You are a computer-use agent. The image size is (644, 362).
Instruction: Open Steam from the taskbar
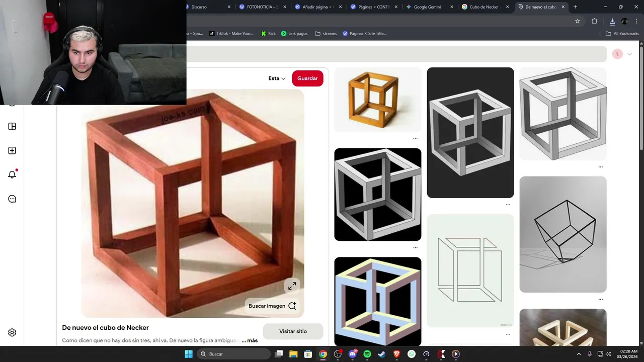(382, 354)
